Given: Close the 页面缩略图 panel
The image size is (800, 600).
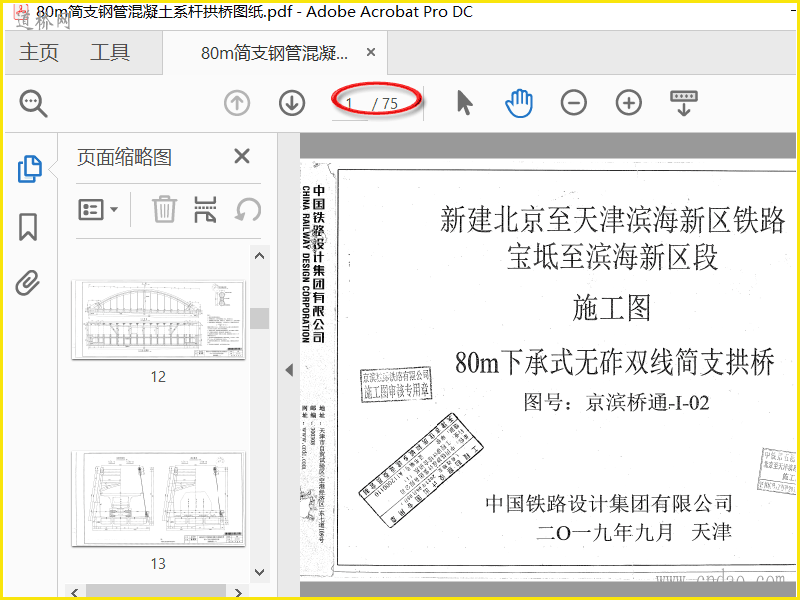Looking at the screenshot, I should pyautogui.click(x=242, y=156).
